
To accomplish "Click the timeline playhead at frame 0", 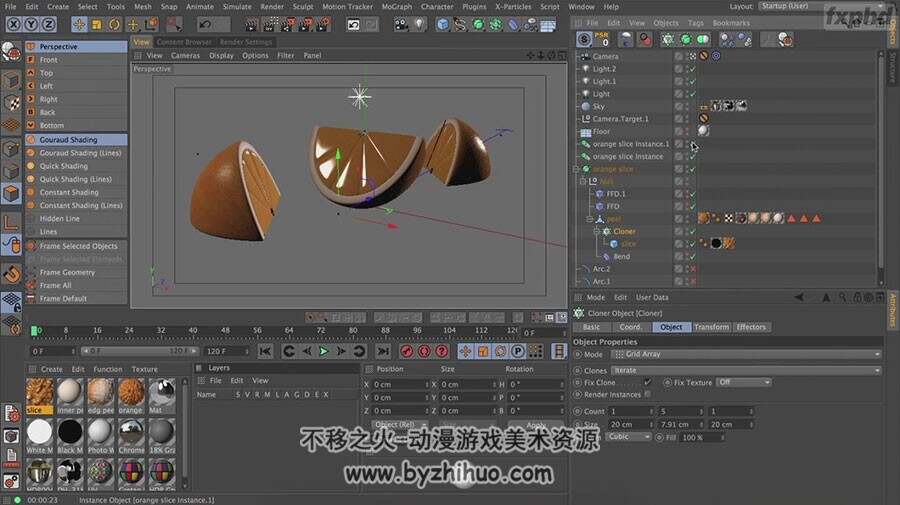I will pyautogui.click(x=34, y=331).
